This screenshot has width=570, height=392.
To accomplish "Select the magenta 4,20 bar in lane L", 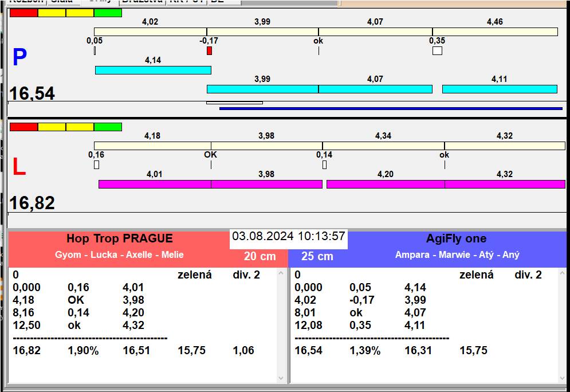I will coord(385,184).
